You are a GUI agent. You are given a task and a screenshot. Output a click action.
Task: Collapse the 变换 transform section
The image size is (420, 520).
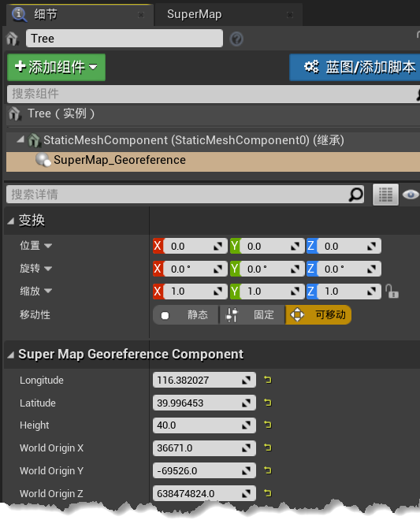point(11,221)
